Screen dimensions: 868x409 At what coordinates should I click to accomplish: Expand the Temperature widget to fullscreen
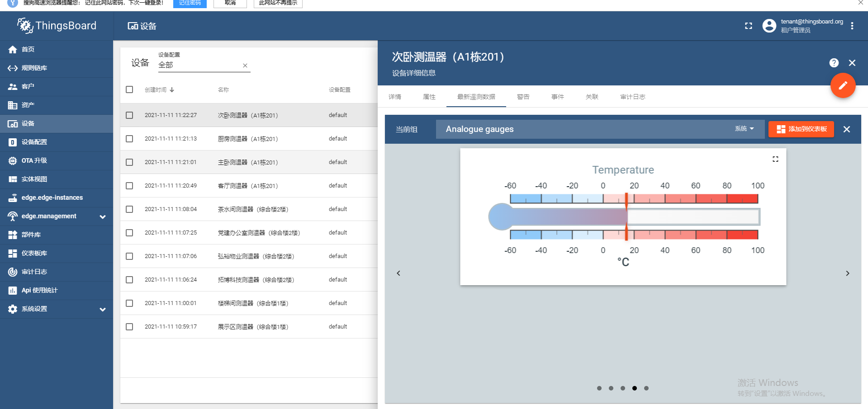(x=775, y=159)
